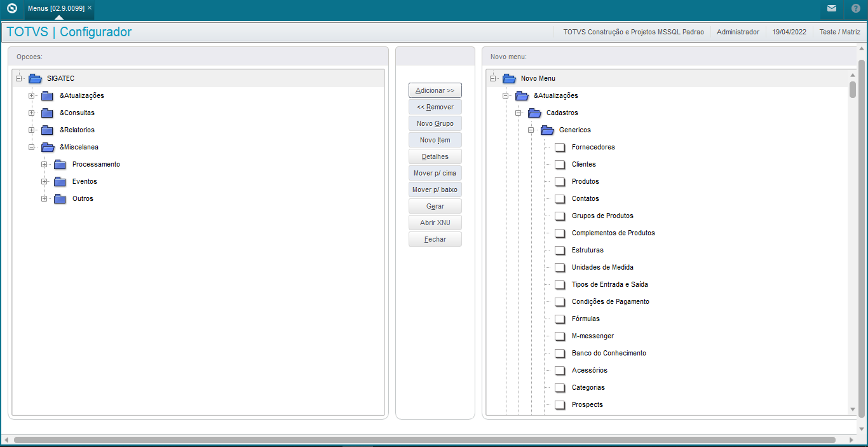Click the SIGATEC folder icon
Image resolution: width=868 pixels, height=447 pixels.
[35, 78]
